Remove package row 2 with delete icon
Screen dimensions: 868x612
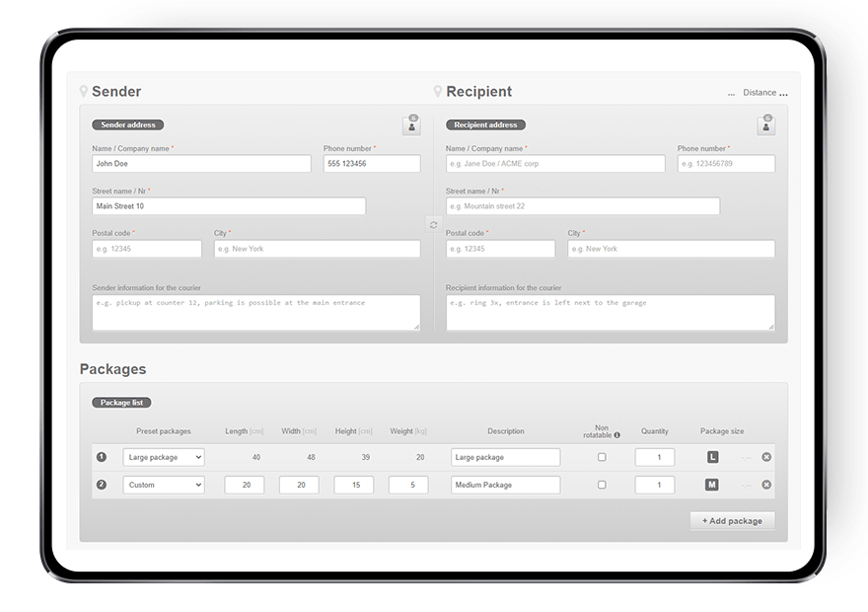(x=766, y=485)
